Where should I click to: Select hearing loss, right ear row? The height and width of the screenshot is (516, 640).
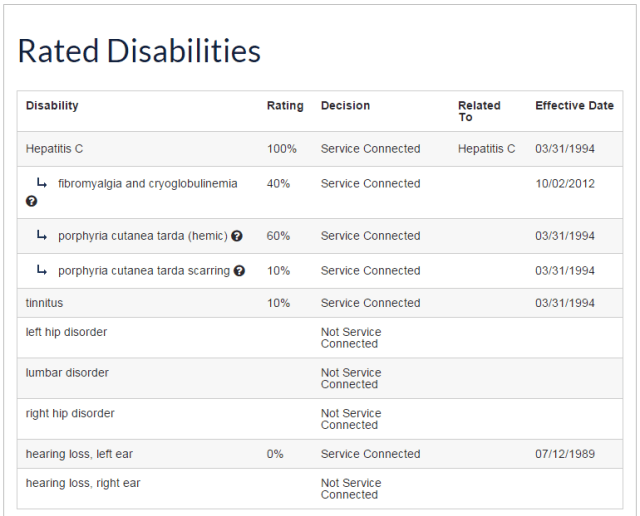click(x=83, y=483)
